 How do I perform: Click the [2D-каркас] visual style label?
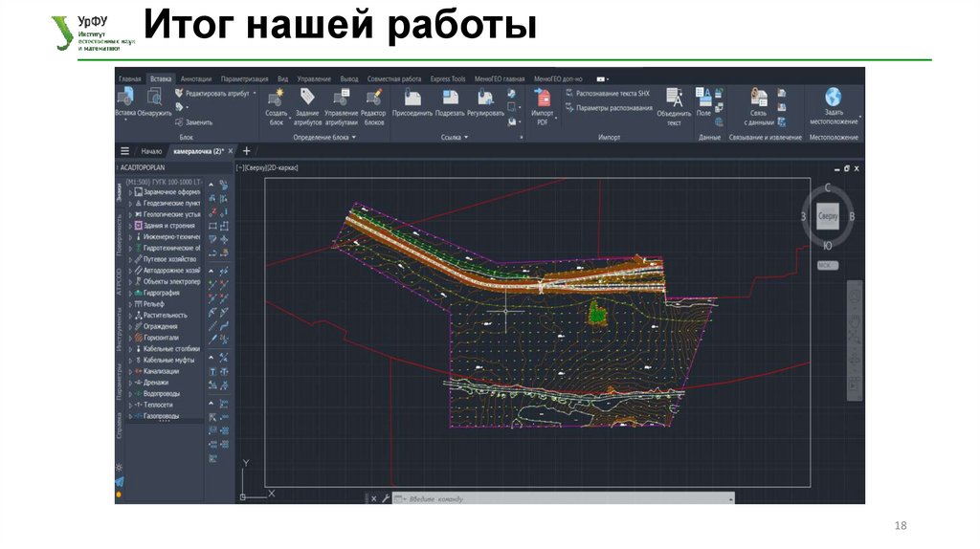283,167
